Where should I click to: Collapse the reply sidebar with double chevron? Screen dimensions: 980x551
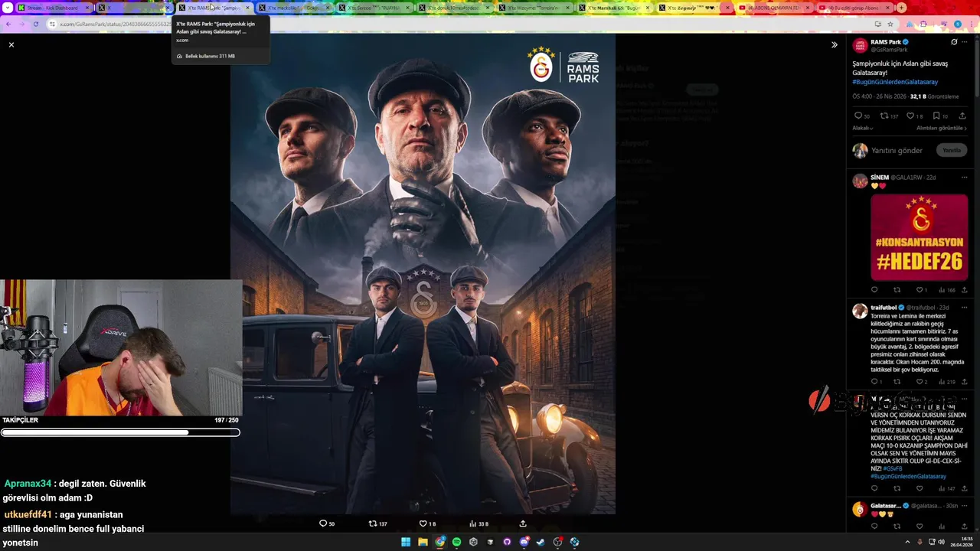[835, 45]
